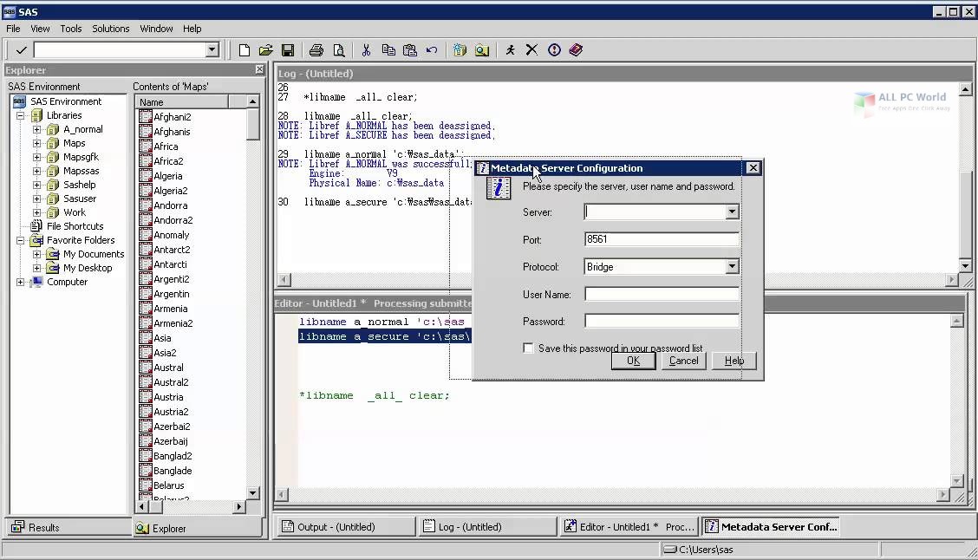The image size is (978, 560).
Task: Collapse the Libraries tree node
Action: point(21,115)
